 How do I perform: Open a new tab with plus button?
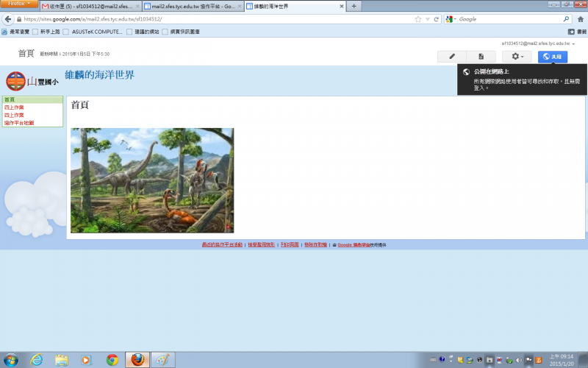[x=354, y=6]
